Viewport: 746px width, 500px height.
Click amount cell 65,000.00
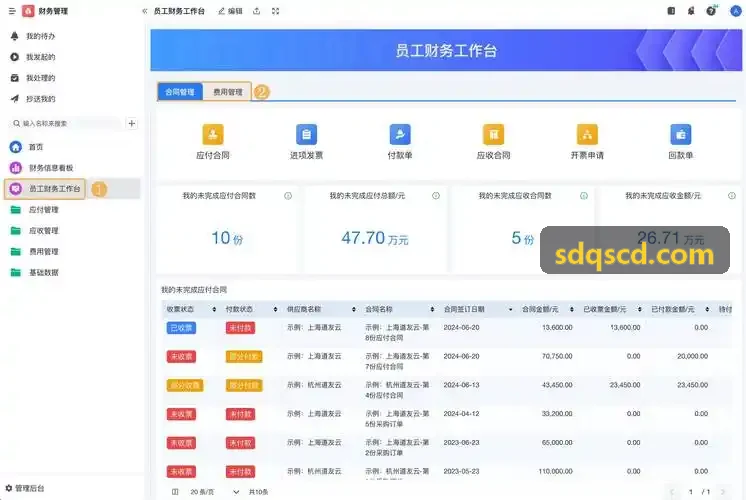tap(557, 442)
